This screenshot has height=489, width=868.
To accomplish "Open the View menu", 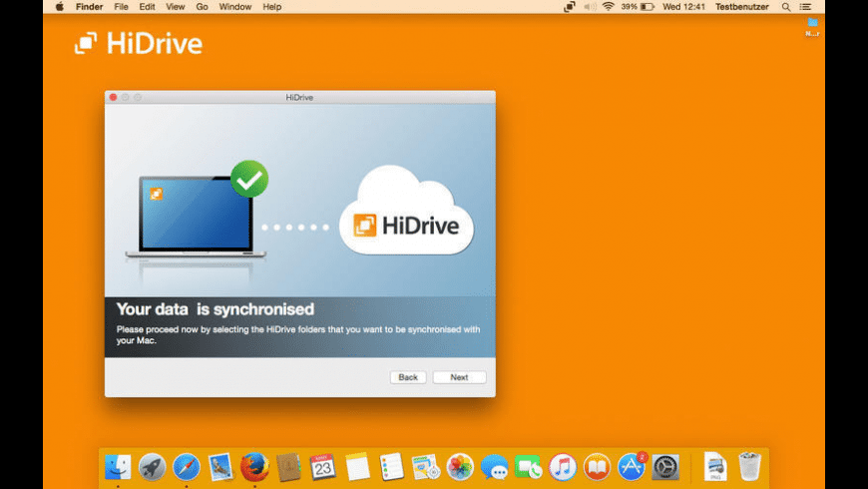I will coord(176,7).
